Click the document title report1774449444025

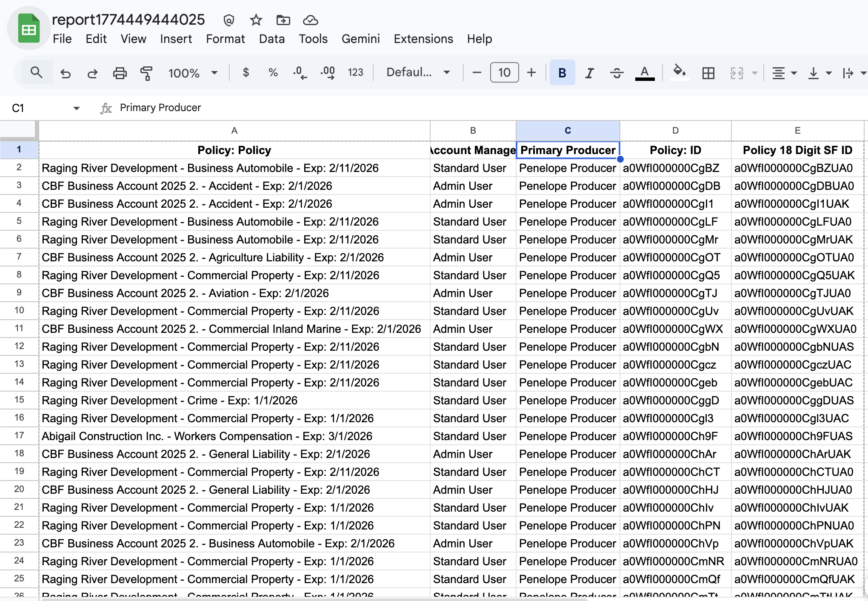point(128,20)
